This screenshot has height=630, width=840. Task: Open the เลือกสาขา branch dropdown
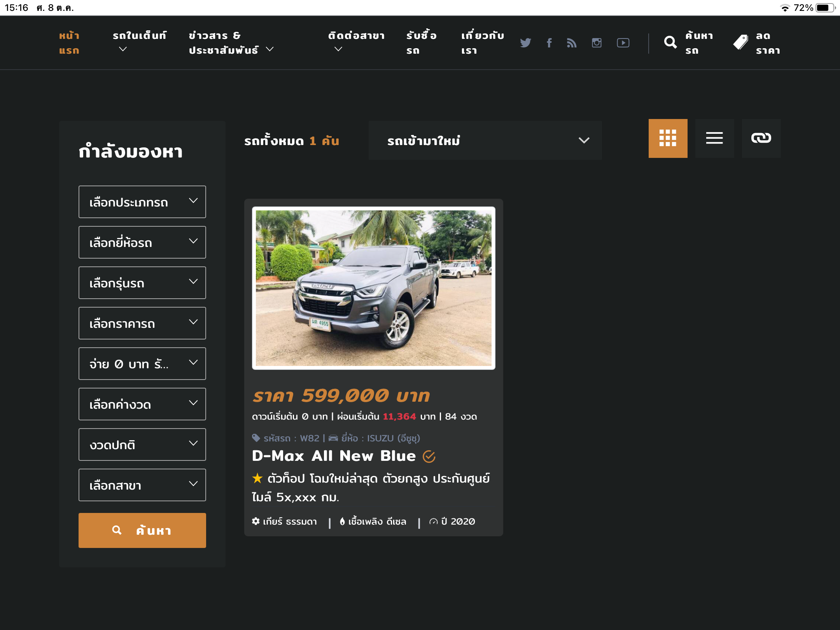(142, 485)
